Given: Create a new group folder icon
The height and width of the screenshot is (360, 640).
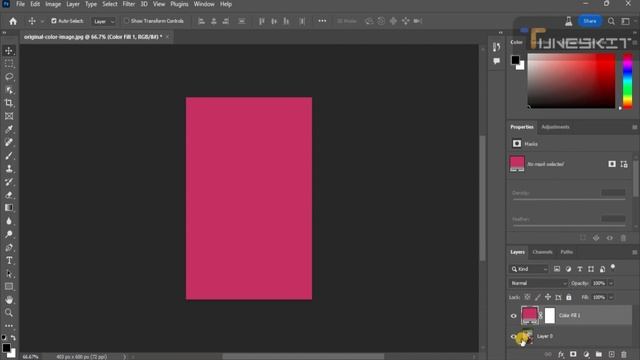Looking at the screenshot, I should (x=598, y=354).
